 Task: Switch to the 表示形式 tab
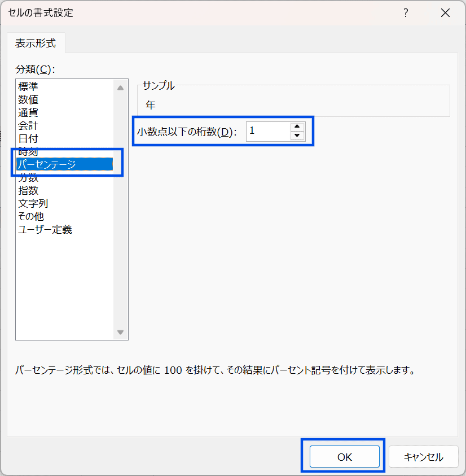click(x=36, y=43)
